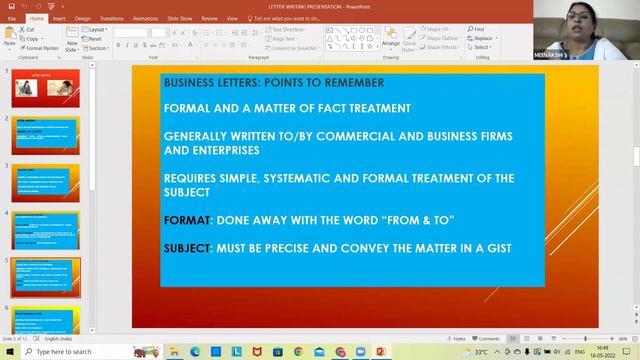The image size is (640, 360).
Task: Undo the last action in Quick Access
Action: (x=24, y=7)
